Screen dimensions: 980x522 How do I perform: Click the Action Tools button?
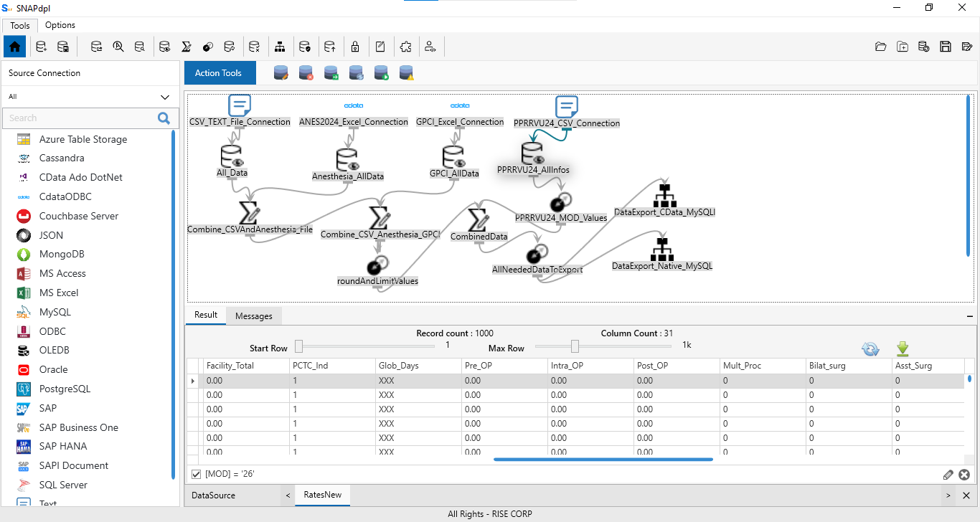click(x=219, y=73)
